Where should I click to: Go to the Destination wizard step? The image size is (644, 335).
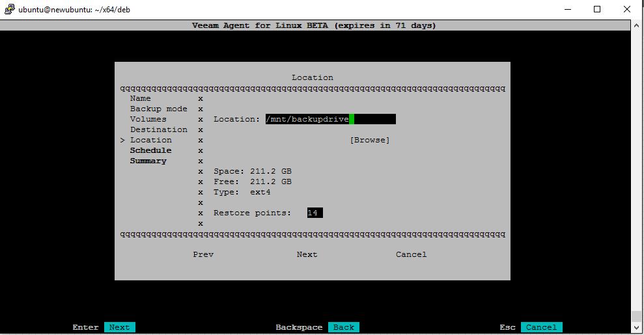point(158,129)
